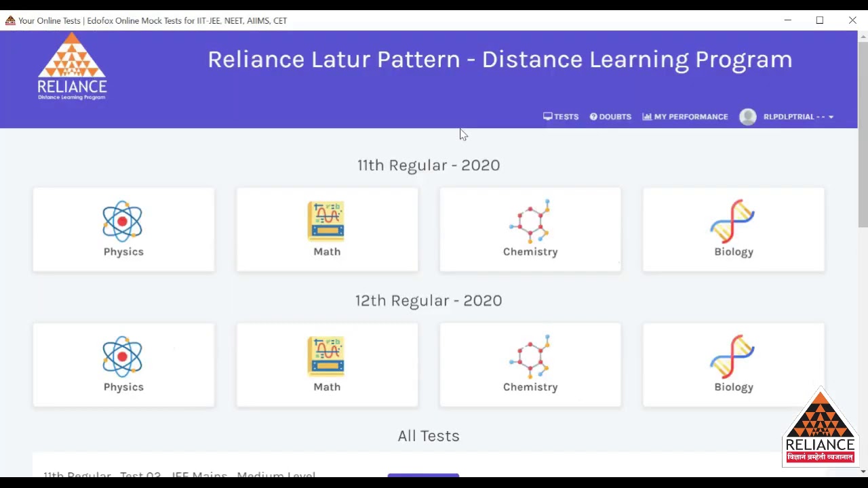Open the 11th Regular Physics atom icon
The width and height of the screenshot is (868, 488).
[x=122, y=221]
